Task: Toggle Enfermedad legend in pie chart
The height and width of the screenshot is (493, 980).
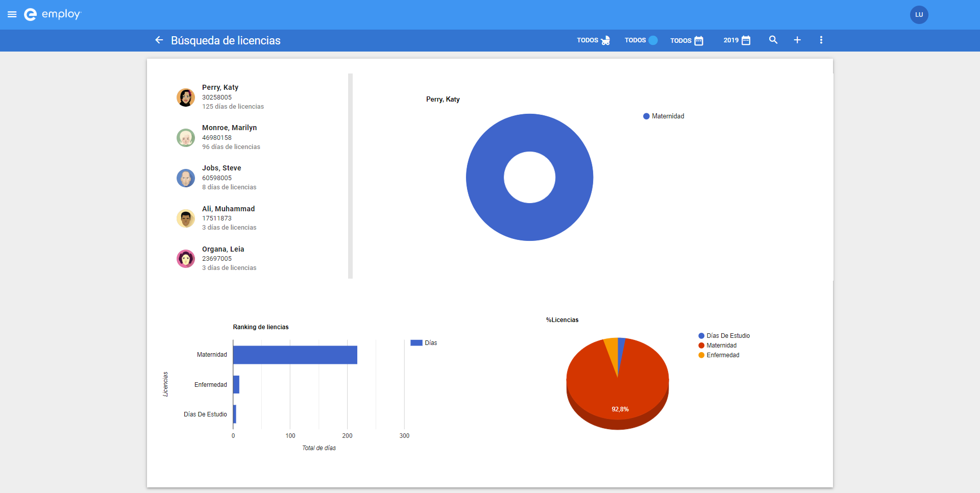Action: [x=719, y=355]
